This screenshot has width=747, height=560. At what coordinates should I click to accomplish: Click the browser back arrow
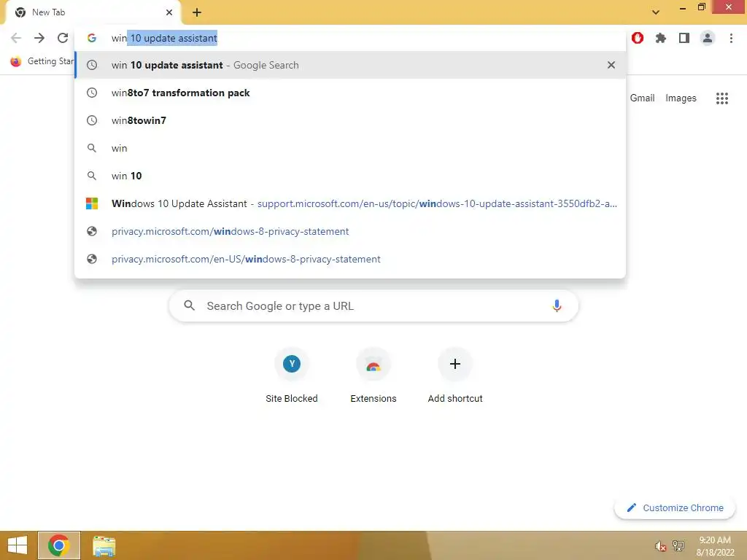click(x=16, y=38)
